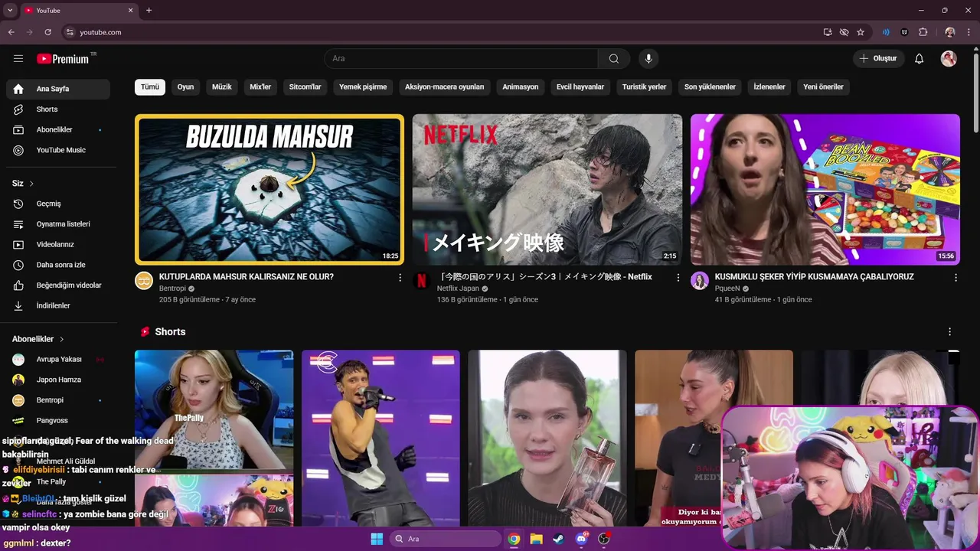Click the search magnifier button
980x551 pixels.
point(614,58)
